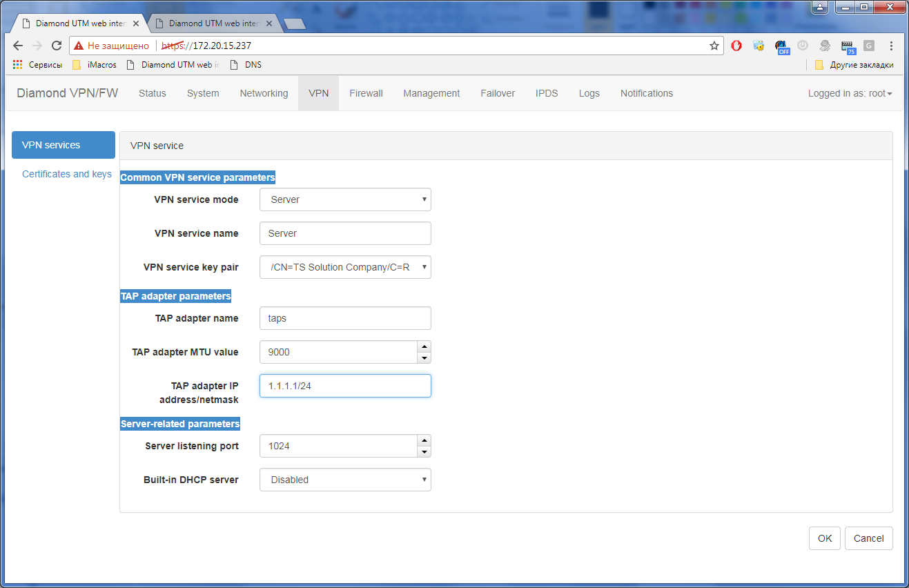Open the VPN service mode dropdown
Image resolution: width=909 pixels, height=588 pixels.
click(345, 199)
